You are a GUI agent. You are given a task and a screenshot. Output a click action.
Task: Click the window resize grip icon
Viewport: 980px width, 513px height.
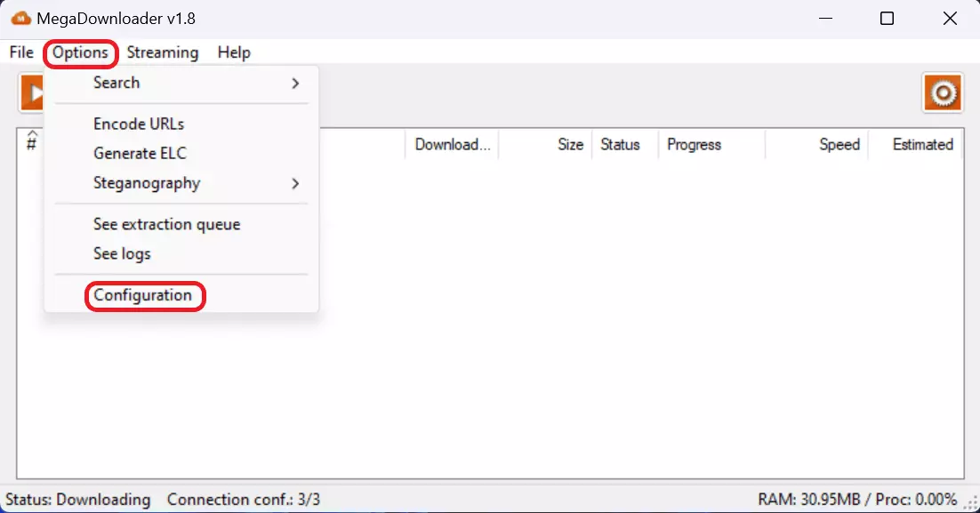coord(972,503)
